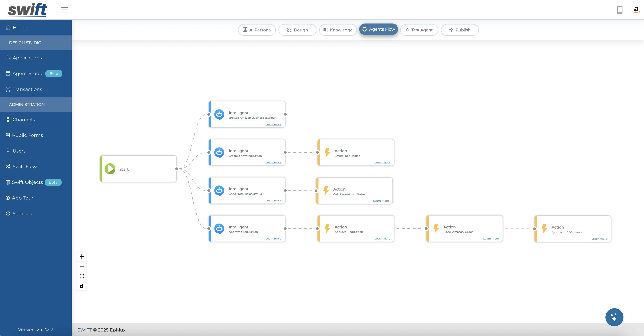Screen dimensions: 644x336
Task: Switch to the AI Persona tab
Action: [257, 30]
